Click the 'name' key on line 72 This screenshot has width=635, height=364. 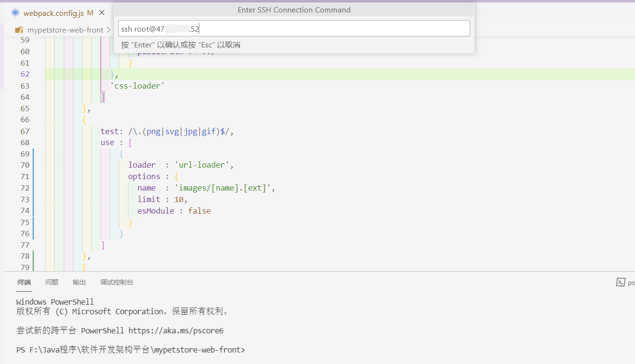[147, 188]
